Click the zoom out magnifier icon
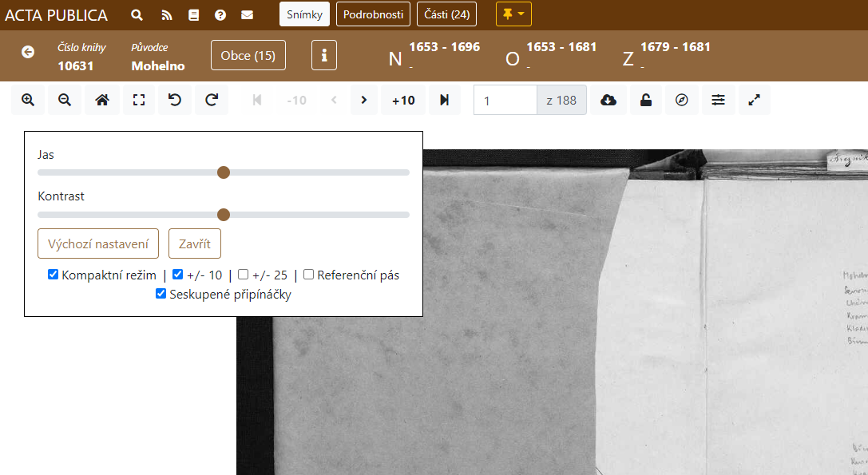Viewport: 868px width, 475px height. 65,100
